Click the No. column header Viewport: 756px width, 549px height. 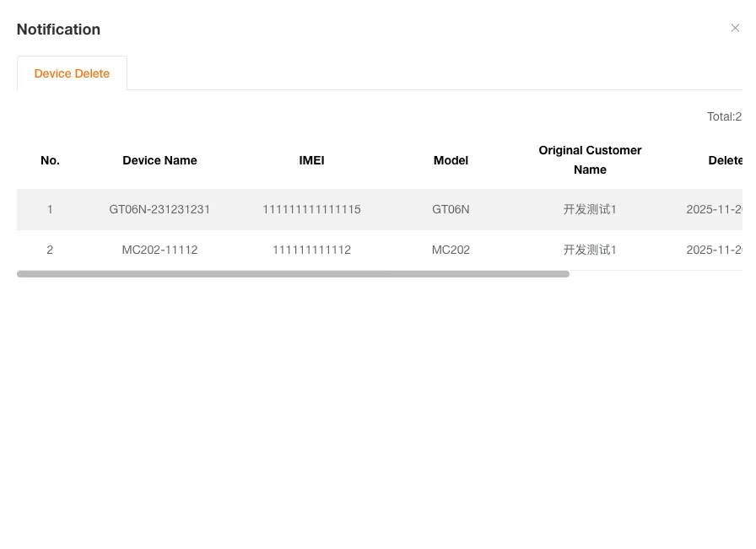point(50,160)
